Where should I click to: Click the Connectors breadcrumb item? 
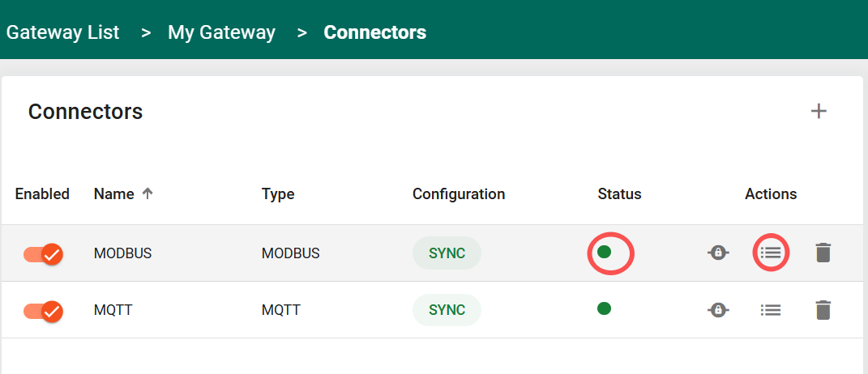pos(374,32)
